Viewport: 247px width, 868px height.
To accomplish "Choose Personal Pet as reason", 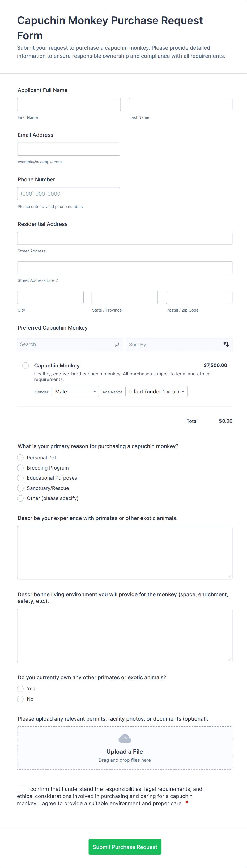I will click(21, 458).
